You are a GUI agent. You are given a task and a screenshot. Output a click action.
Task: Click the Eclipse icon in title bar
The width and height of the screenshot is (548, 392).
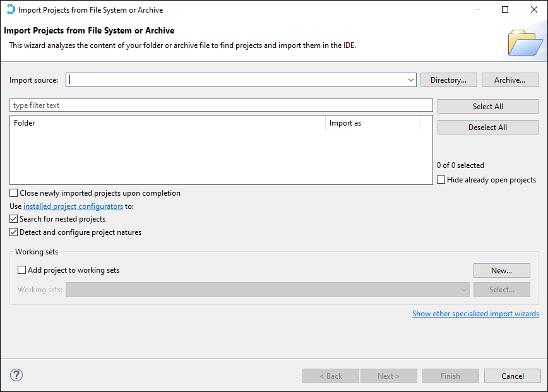[x=10, y=9]
